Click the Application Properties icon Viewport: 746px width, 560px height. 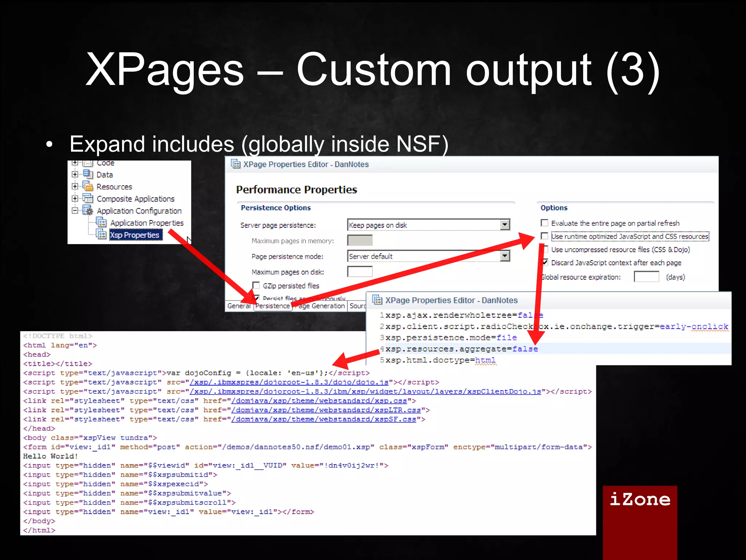[x=101, y=222]
